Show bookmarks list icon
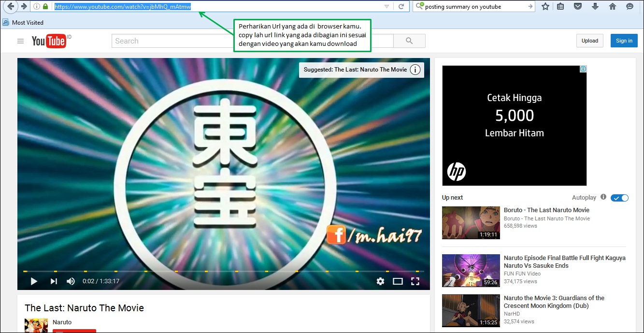The height and width of the screenshot is (333, 644). click(x=560, y=6)
